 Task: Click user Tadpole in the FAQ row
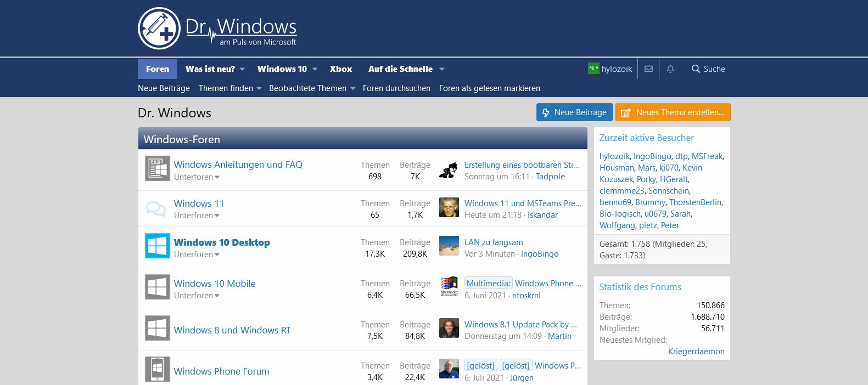point(550,177)
